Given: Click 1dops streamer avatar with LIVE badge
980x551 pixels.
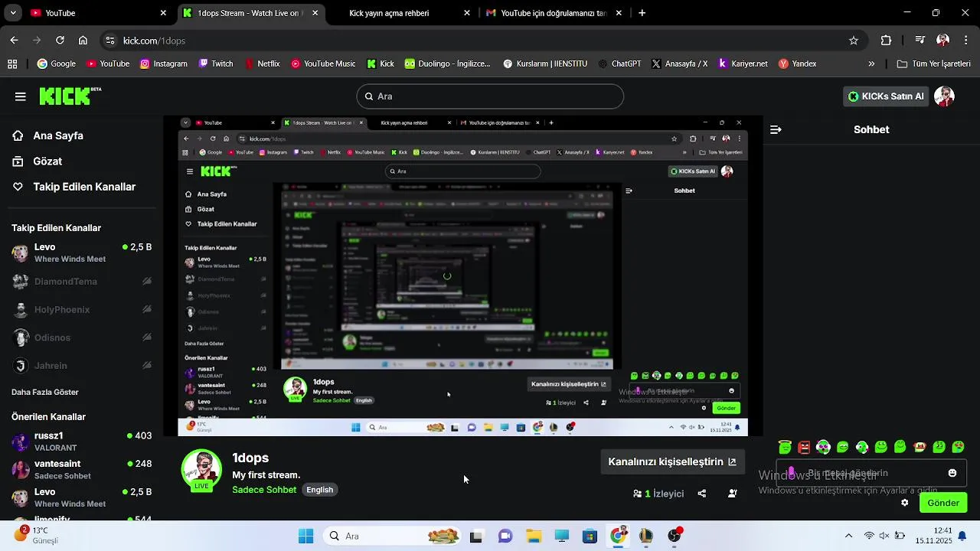Looking at the screenshot, I should [x=201, y=470].
